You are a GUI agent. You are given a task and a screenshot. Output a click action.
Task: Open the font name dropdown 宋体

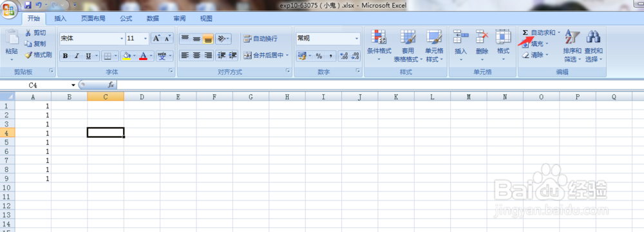tap(122, 38)
